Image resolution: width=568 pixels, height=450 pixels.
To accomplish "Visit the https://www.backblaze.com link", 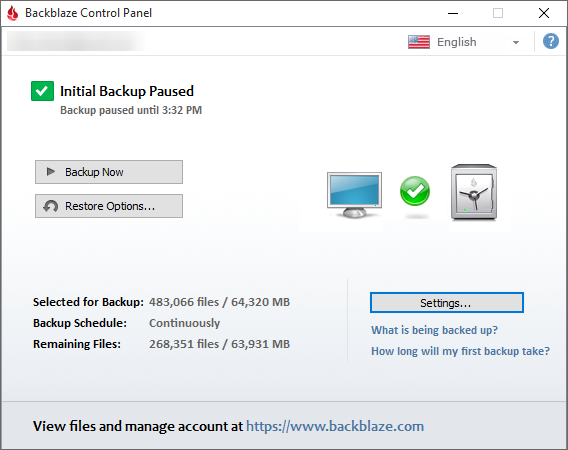I will [x=335, y=426].
